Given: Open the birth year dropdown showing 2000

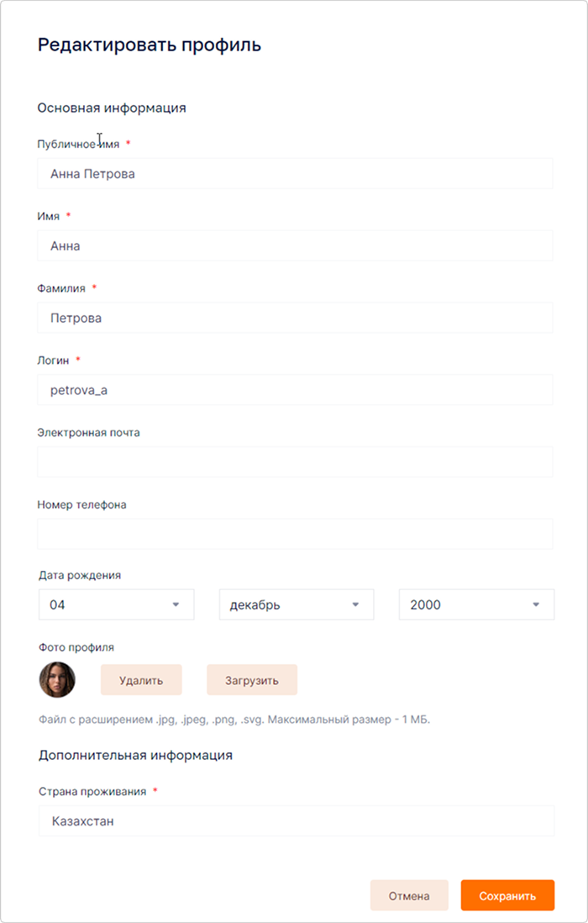Looking at the screenshot, I should [x=476, y=604].
